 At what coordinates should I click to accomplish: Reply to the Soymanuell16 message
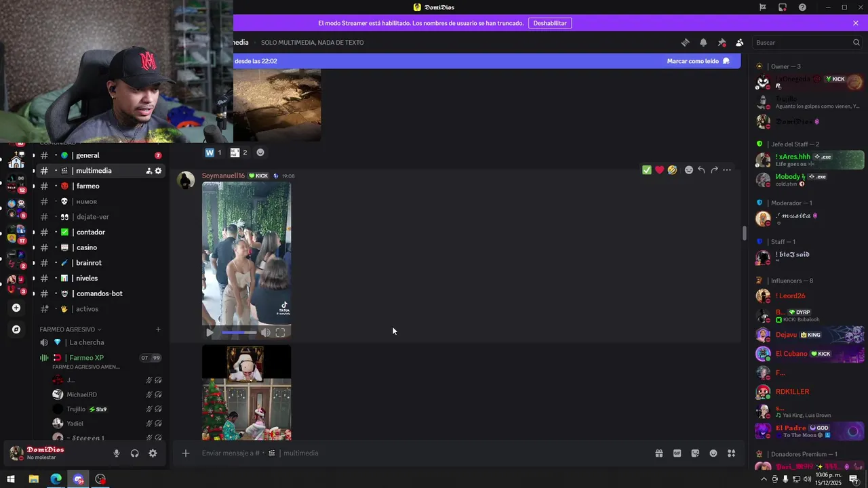701,170
